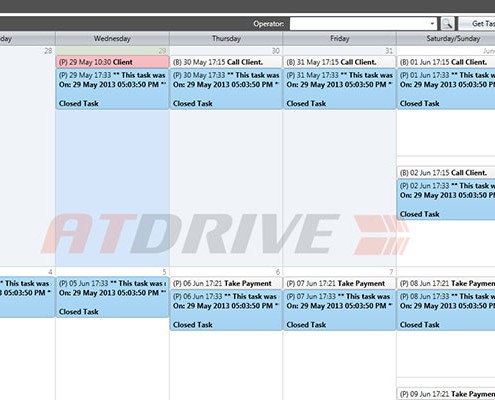
Task: Select day number 5 in Wednesday cell
Action: [x=164, y=272]
